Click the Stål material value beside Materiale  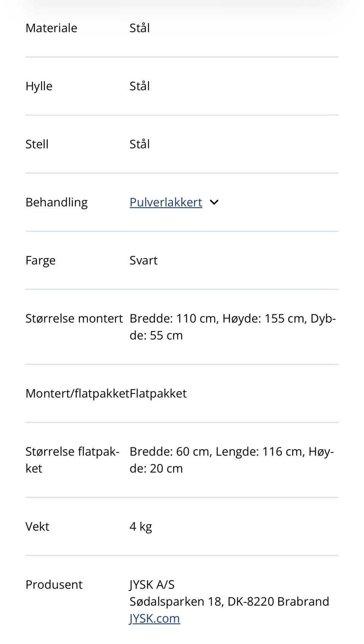[140, 28]
